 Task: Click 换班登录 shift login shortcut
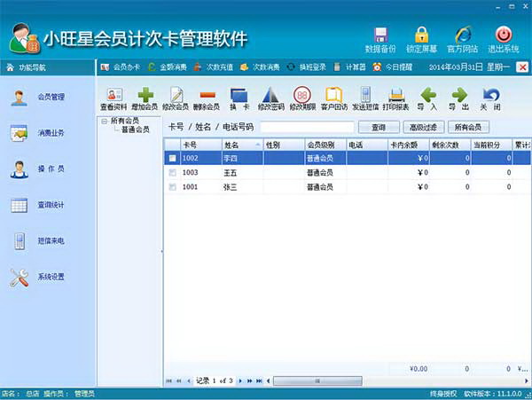click(x=307, y=67)
